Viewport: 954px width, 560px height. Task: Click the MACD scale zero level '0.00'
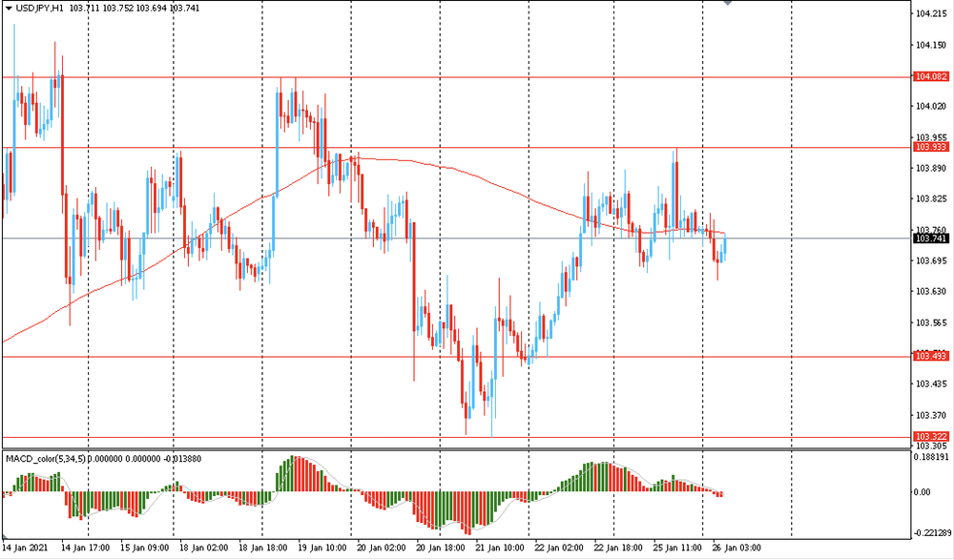pyautogui.click(x=923, y=492)
